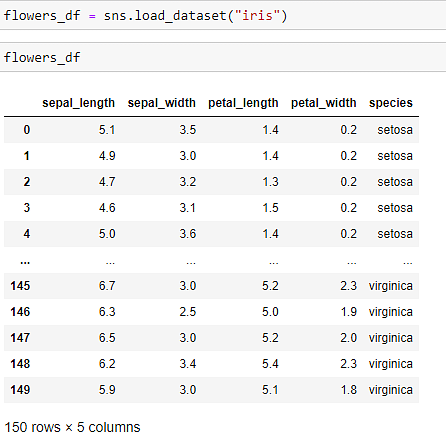The height and width of the screenshot is (443, 446).
Task: Select the petal_length column header
Action: tap(243, 103)
